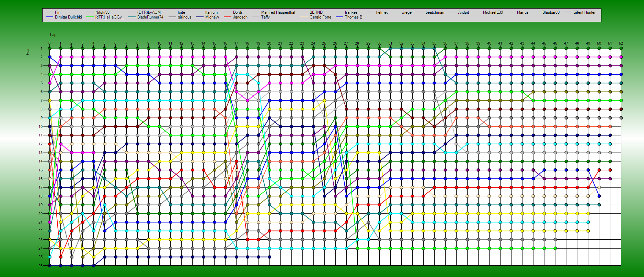Click the "Pos" axis title
Viewport: 644px width, 277px height.
coord(27,51)
